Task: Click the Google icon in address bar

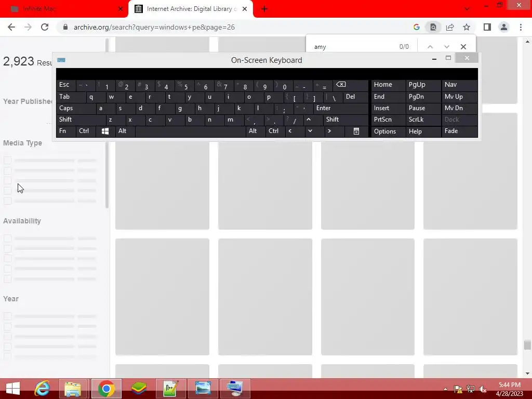Action: (417, 27)
